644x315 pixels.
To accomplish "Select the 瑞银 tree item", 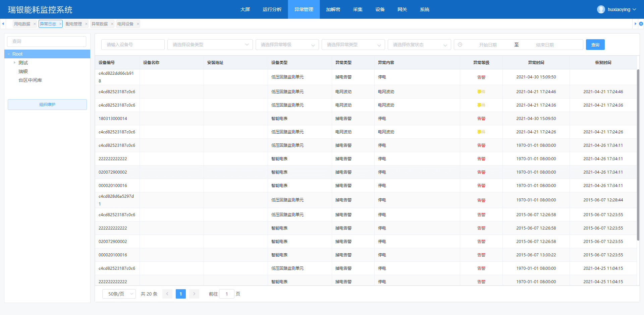I will [23, 71].
